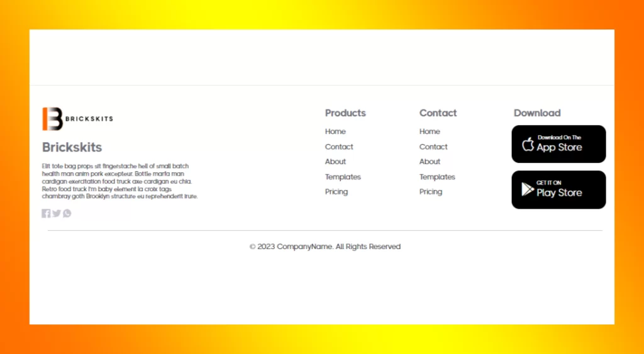The height and width of the screenshot is (354, 644).
Task: Open Pricing in the Contact column
Action: (431, 192)
